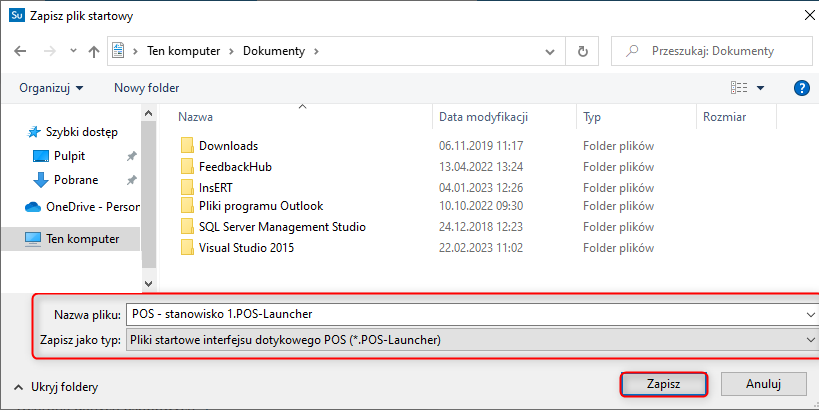Open the Organizuj menu

pos(51,88)
